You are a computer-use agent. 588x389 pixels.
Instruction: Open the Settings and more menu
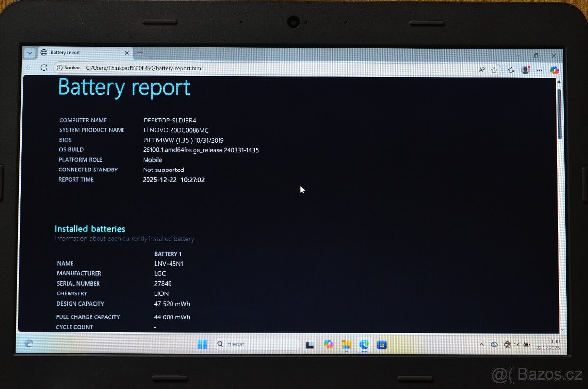(539, 70)
